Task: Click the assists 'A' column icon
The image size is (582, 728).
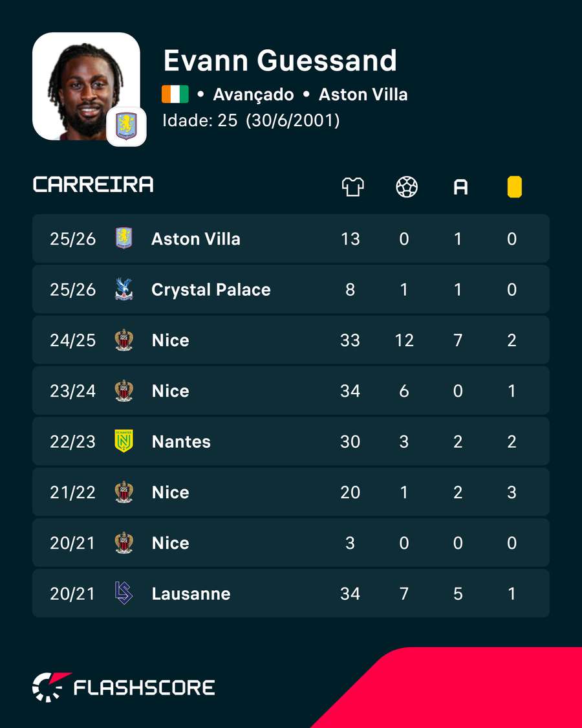Action: (460, 187)
